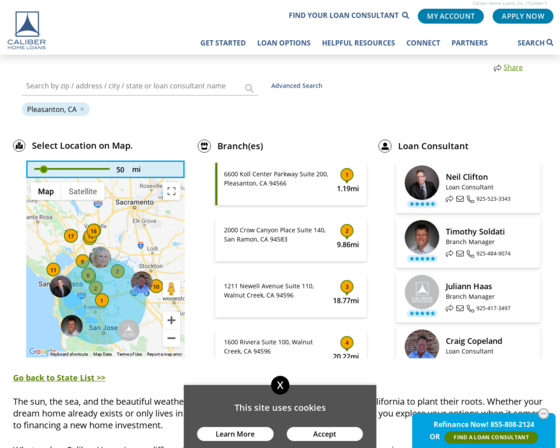Click map cluster marker 17
The image size is (560, 448).
(x=71, y=237)
